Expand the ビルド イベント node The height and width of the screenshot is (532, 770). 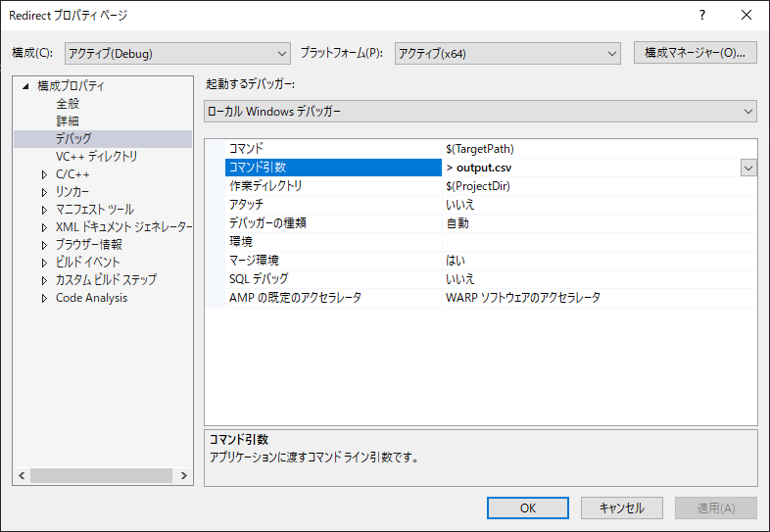pos(44,263)
